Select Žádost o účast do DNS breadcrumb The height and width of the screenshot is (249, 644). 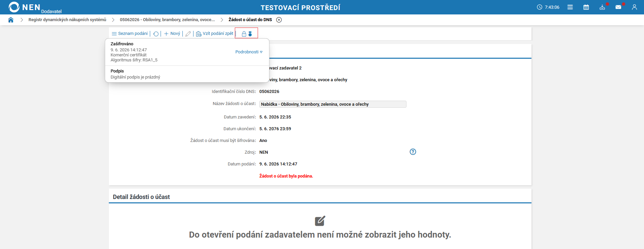[x=250, y=20]
